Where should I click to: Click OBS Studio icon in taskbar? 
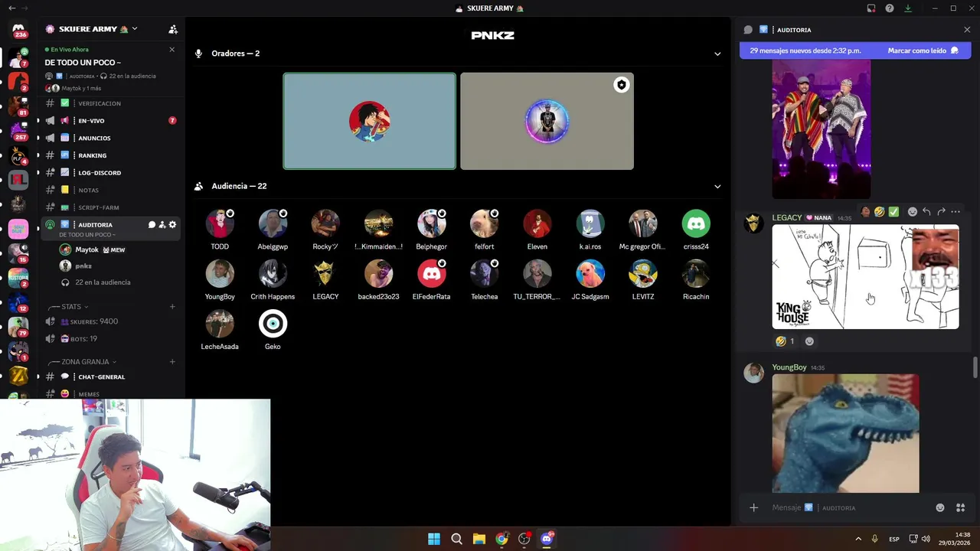tap(524, 539)
